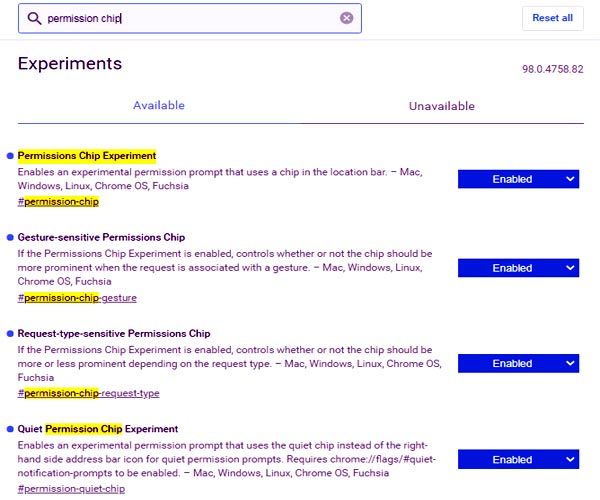Open Quiet Permission Chip Experiment dropdown
Viewport: 600px width, 500px height.
click(x=518, y=459)
